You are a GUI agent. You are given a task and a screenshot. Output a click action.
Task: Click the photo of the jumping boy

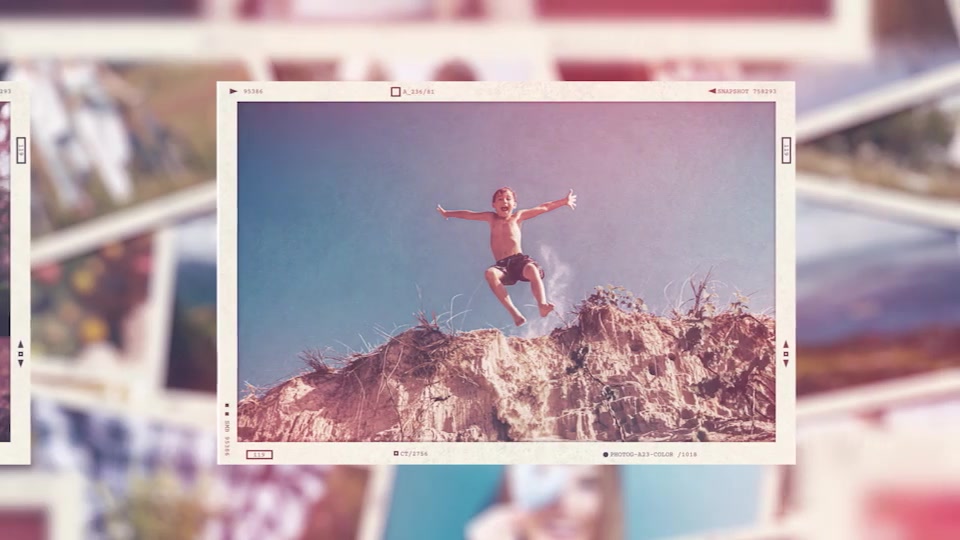tap(506, 272)
